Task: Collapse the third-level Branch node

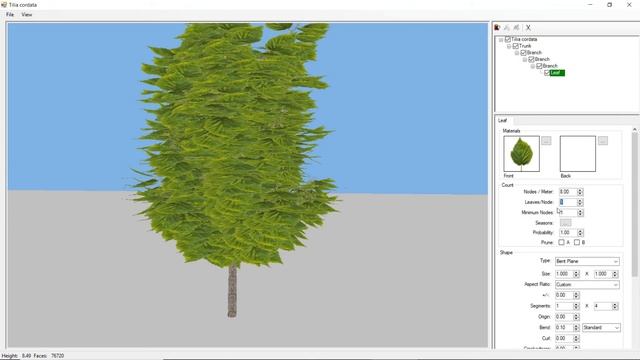Action: pyautogui.click(x=533, y=66)
